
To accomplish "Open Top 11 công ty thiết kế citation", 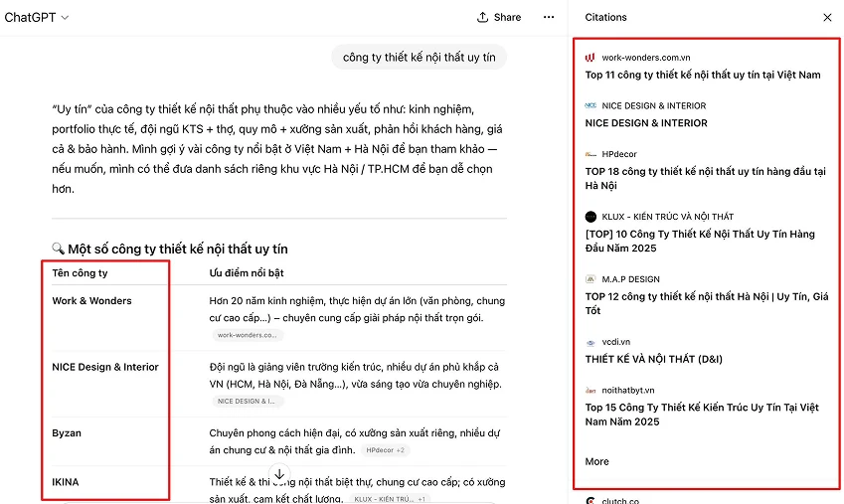I will [x=702, y=75].
